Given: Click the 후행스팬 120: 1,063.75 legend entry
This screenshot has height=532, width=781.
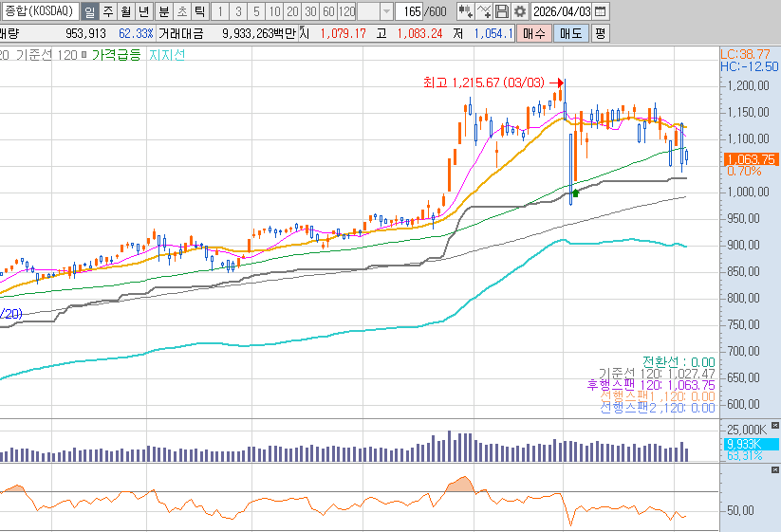Looking at the screenshot, I should point(651,385).
